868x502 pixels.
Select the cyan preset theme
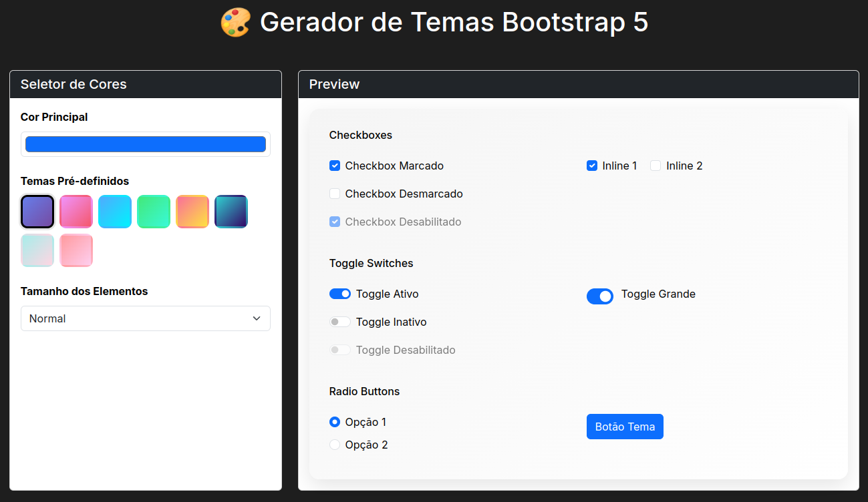point(115,211)
